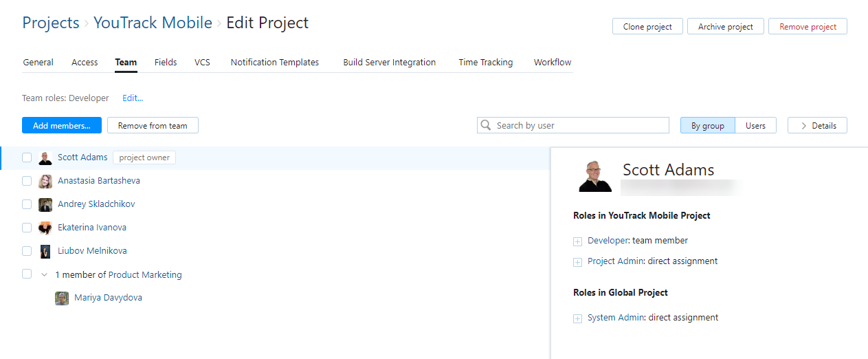Expand the Developer role details
The height and width of the screenshot is (359, 868).
coord(577,241)
